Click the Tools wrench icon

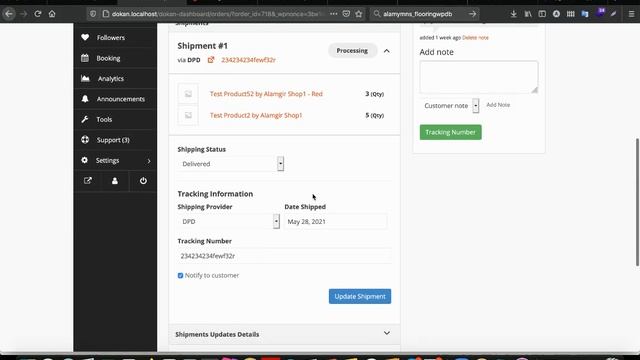pos(85,119)
